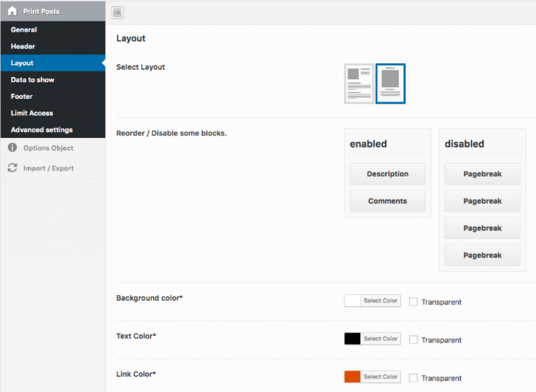Choose the selected full-width image layout thumbnail
This screenshot has height=392, width=536.
[x=391, y=83]
